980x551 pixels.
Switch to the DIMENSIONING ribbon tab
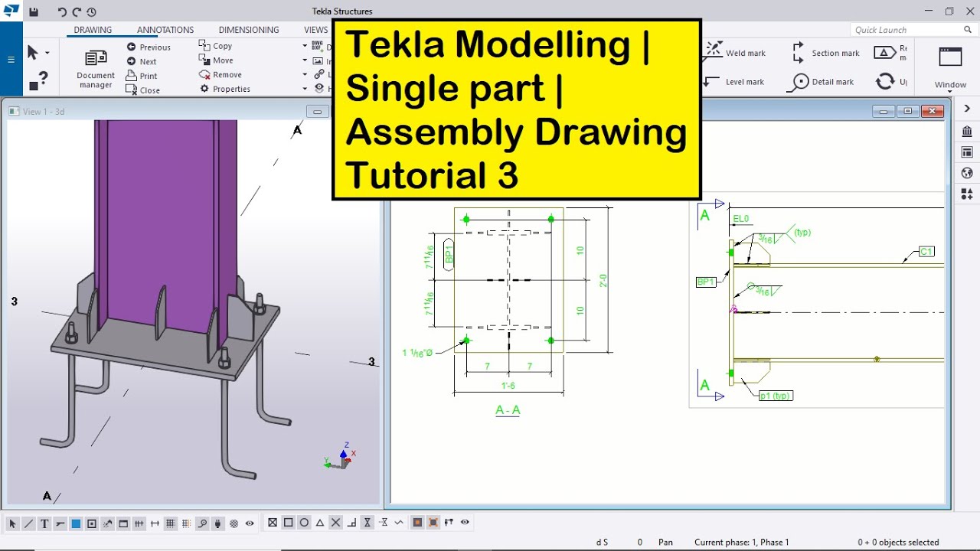[x=249, y=30]
